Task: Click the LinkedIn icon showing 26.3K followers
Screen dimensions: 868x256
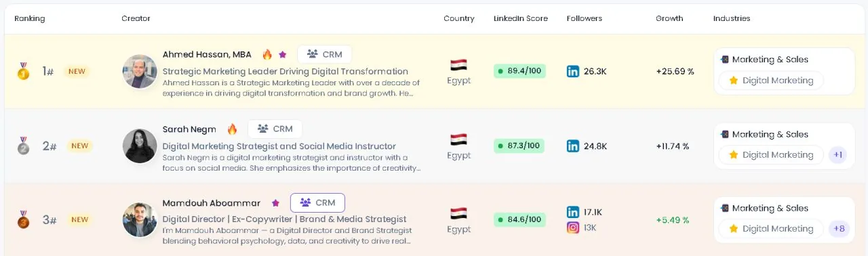Action: [573, 71]
